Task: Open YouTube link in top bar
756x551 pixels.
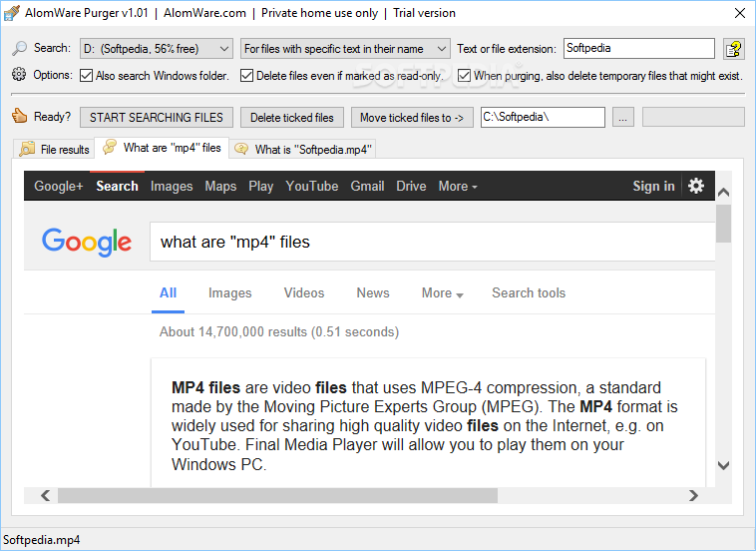Action: [x=312, y=187]
